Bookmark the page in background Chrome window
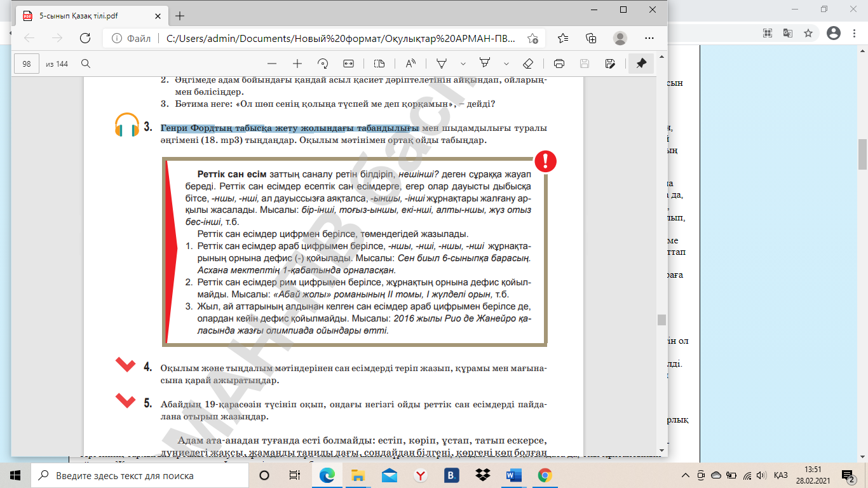The image size is (868, 488). click(x=808, y=32)
